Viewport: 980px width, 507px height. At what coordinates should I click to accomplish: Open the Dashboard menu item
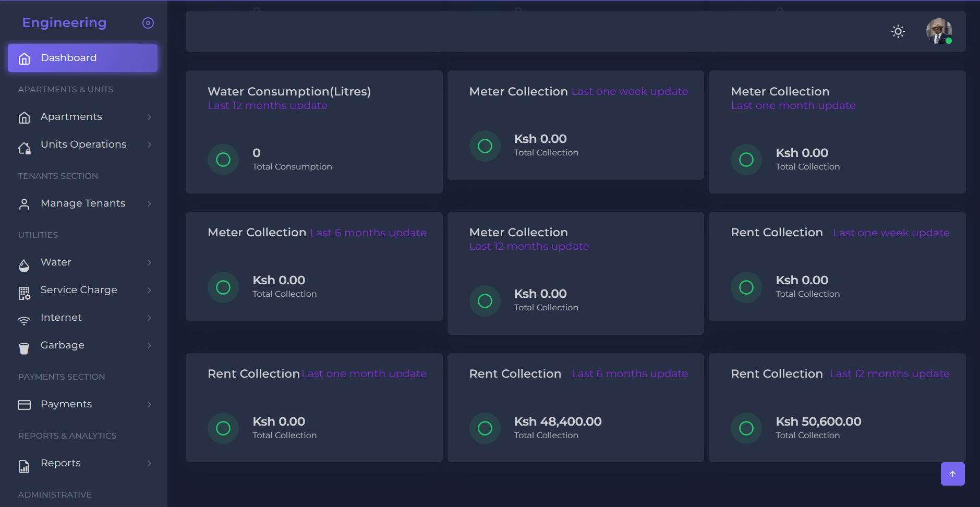tap(82, 58)
